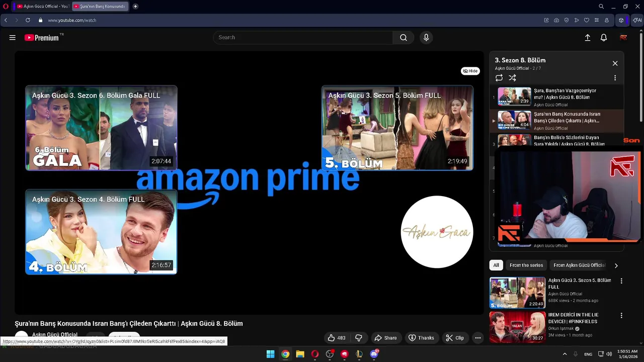Open Opera page edit/share icon
This screenshot has height=362, width=644.
[x=546, y=20]
